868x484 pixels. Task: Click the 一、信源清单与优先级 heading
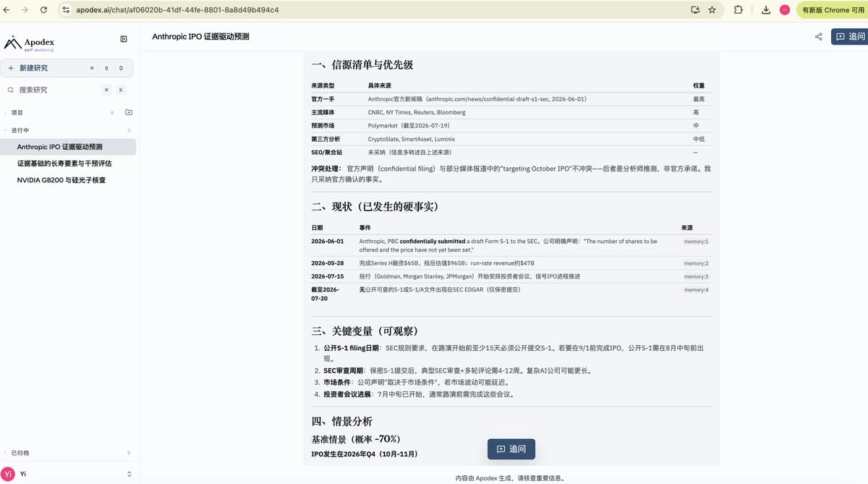[x=362, y=64]
